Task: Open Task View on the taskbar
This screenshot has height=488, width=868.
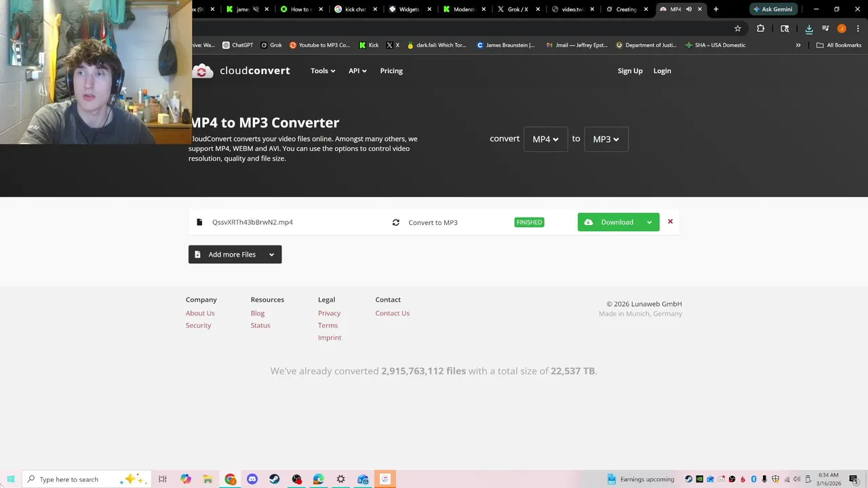Action: [163, 479]
